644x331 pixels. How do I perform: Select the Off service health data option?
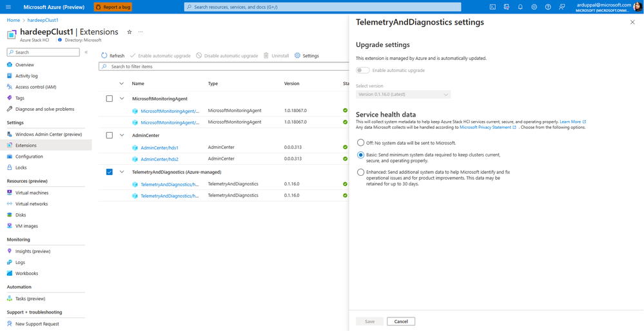(360, 143)
